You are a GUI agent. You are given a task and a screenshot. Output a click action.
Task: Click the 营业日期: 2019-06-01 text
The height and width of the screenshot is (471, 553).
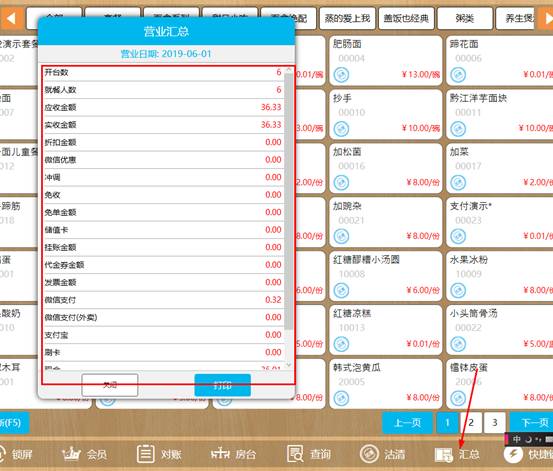click(166, 54)
